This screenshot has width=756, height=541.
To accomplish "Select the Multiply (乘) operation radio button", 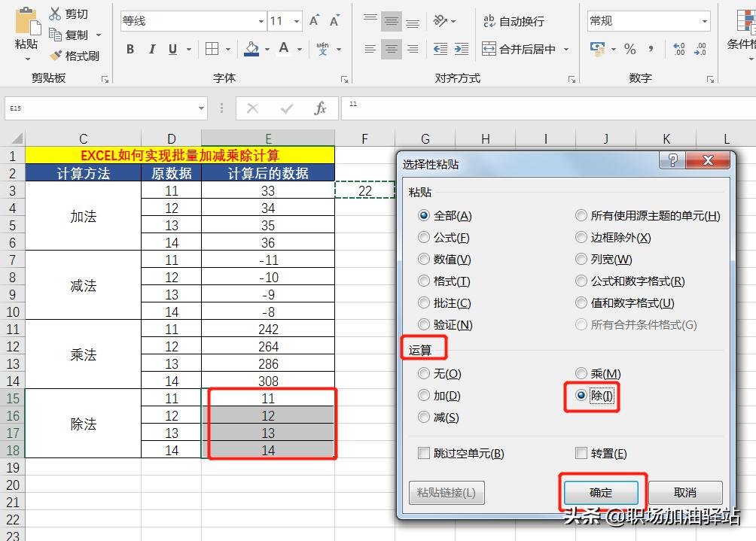I will click(x=581, y=373).
